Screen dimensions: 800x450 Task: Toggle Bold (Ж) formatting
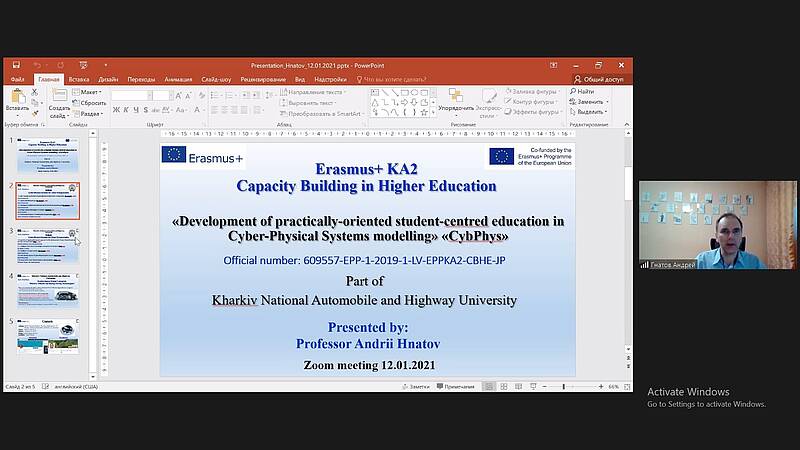click(116, 110)
